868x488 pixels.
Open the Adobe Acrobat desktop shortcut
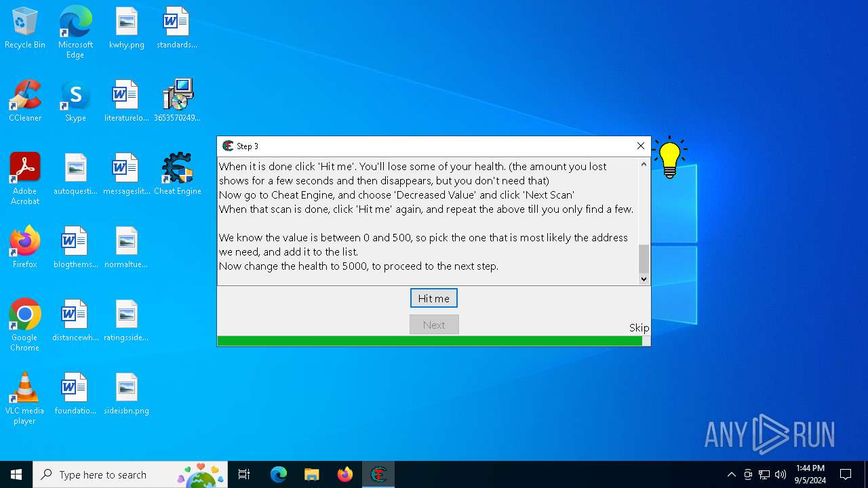click(25, 178)
